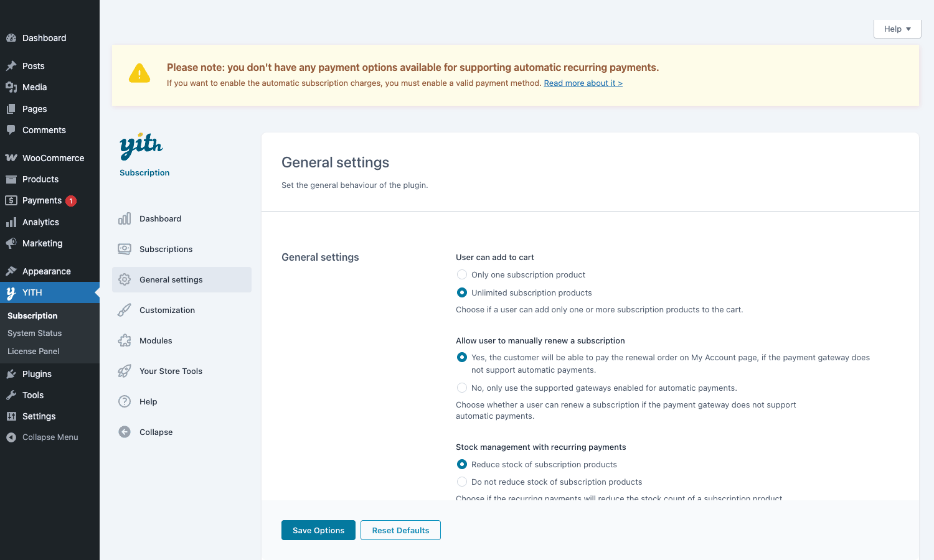
Task: Click the Marketing megaphone icon
Action: 11,243
